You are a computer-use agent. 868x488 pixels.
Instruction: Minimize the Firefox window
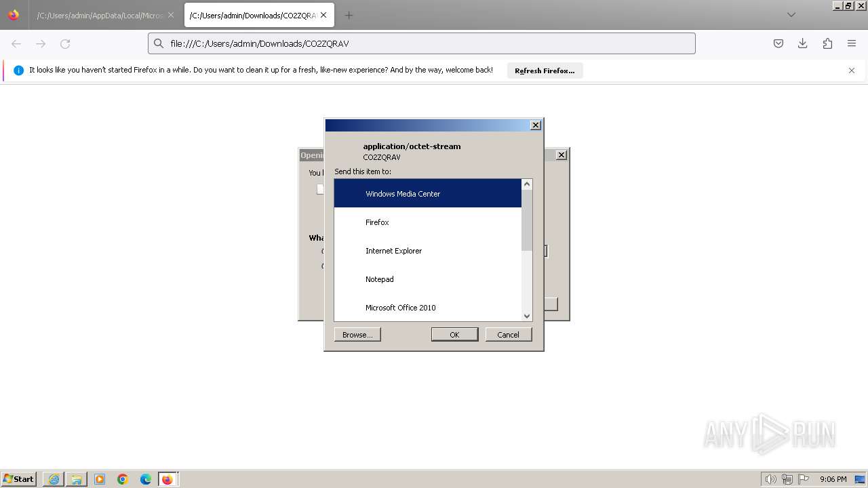(x=837, y=5)
